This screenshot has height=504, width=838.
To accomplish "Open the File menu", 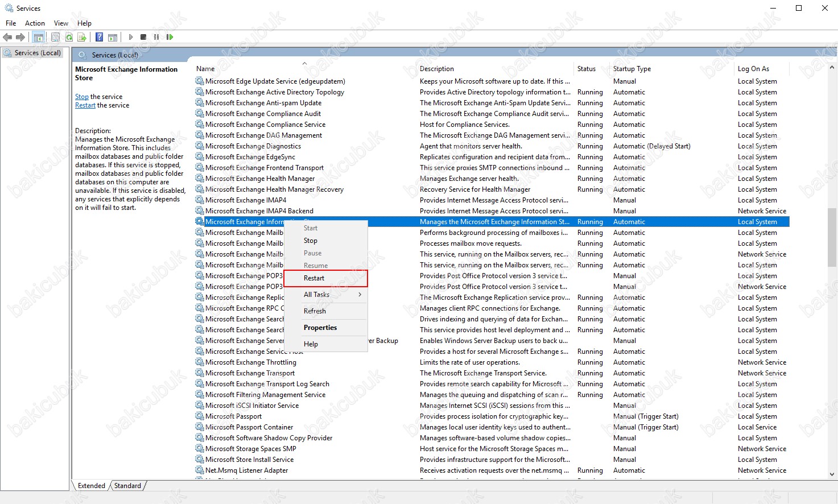I will (11, 23).
